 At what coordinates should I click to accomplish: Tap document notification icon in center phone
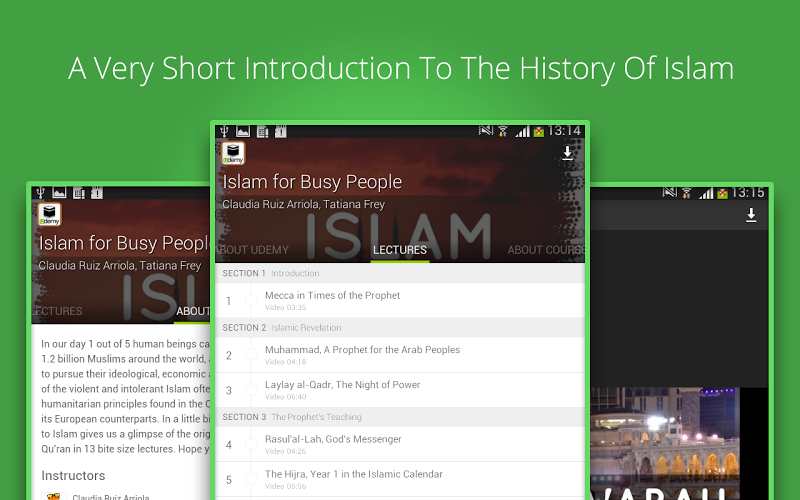tap(262, 132)
